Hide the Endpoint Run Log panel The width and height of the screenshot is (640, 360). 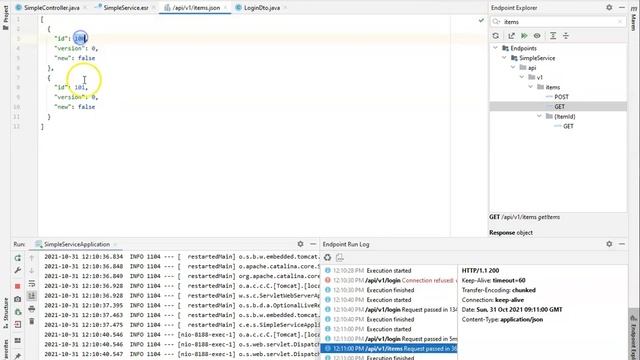[622, 244]
